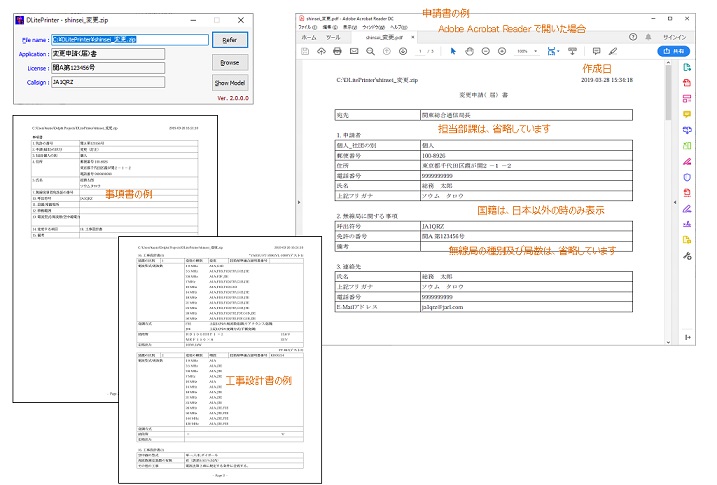717x485 pixels.
Task: Click the License field in DLitePrinter
Action: click(108, 68)
